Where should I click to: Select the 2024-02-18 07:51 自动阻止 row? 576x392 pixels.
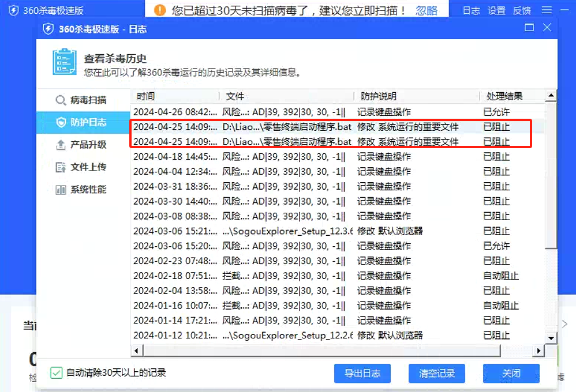tap(338, 276)
